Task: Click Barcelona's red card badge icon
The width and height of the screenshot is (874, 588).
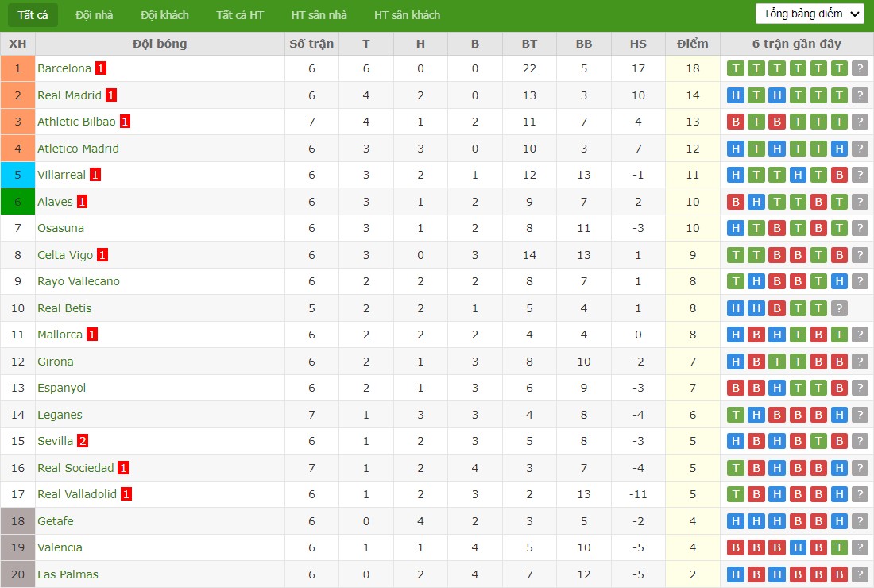Action: [x=100, y=68]
